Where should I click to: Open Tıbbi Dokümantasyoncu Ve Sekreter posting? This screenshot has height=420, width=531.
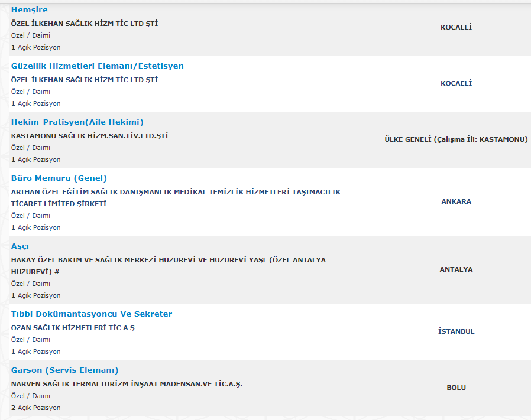point(92,314)
